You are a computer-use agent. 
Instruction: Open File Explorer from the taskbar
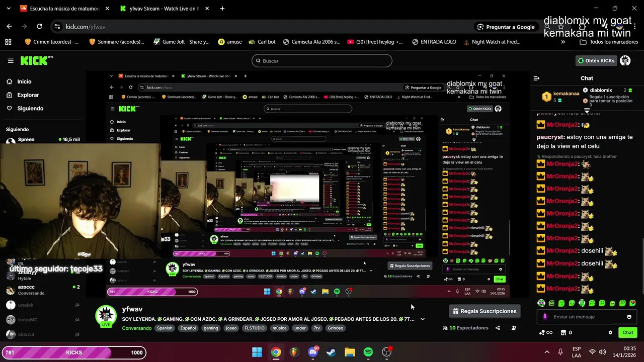350,352
